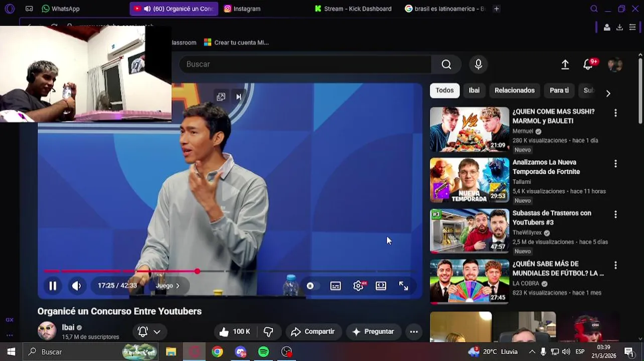The width and height of the screenshot is (644, 361).
Task: Select the 'Relacionados' filter chip
Action: 515,90
